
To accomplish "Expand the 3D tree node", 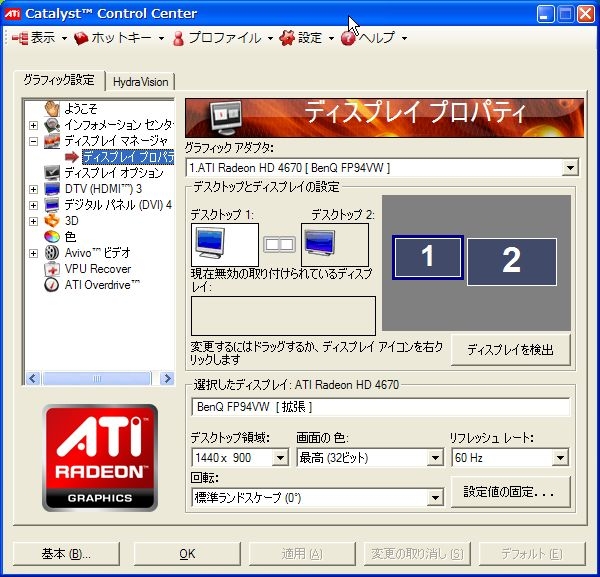I will click(x=33, y=221).
